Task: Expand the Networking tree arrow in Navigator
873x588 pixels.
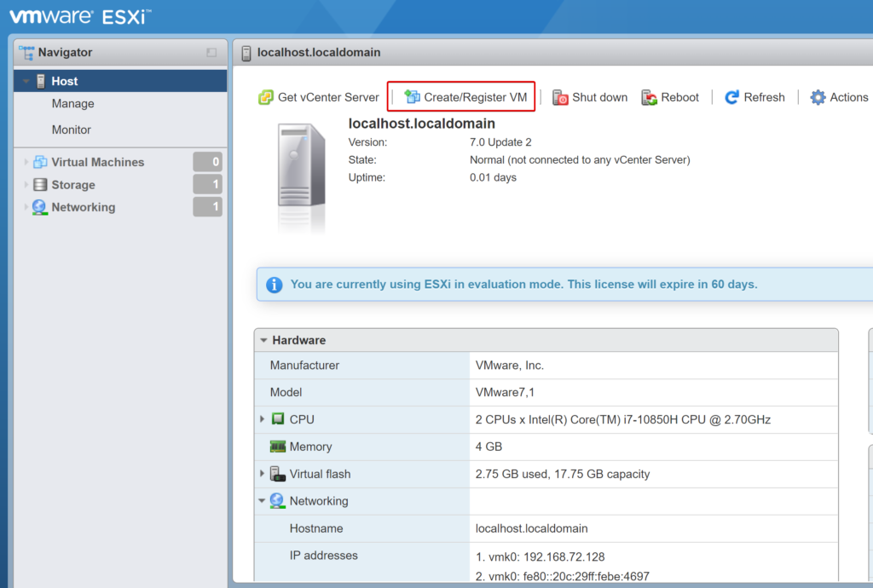Action: point(26,207)
